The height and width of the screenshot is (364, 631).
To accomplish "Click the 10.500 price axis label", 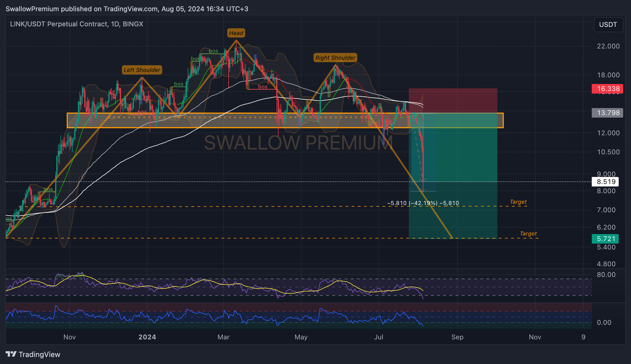I will (608, 152).
